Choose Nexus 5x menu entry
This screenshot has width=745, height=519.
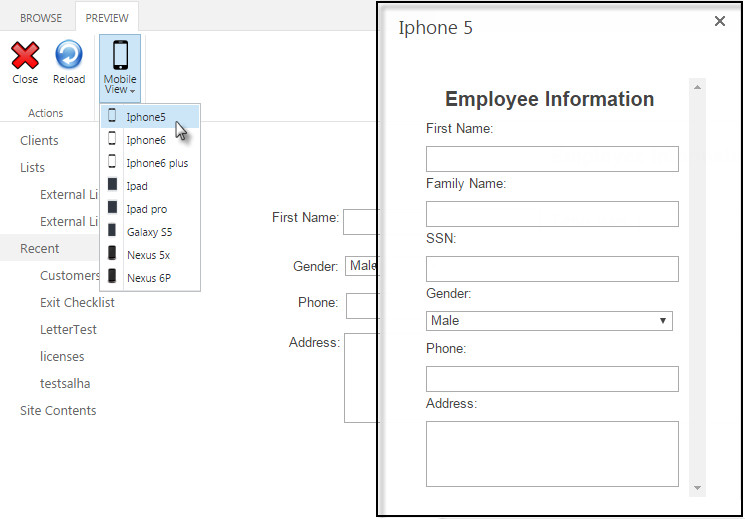pos(150,254)
